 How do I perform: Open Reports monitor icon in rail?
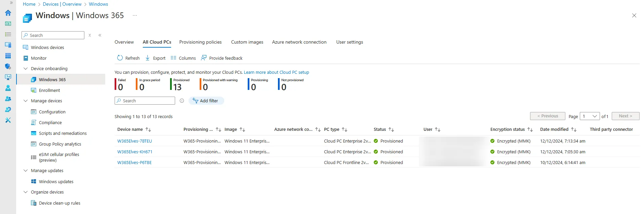point(8,77)
